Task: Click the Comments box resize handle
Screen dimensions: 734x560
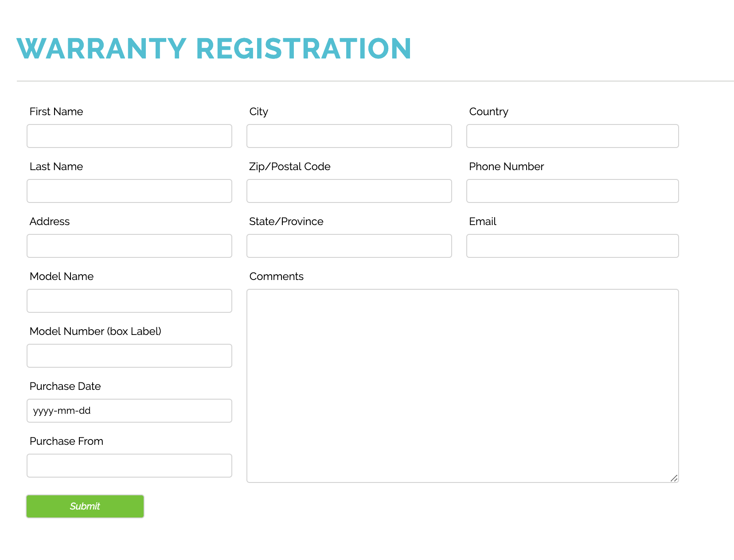Action: coord(674,478)
